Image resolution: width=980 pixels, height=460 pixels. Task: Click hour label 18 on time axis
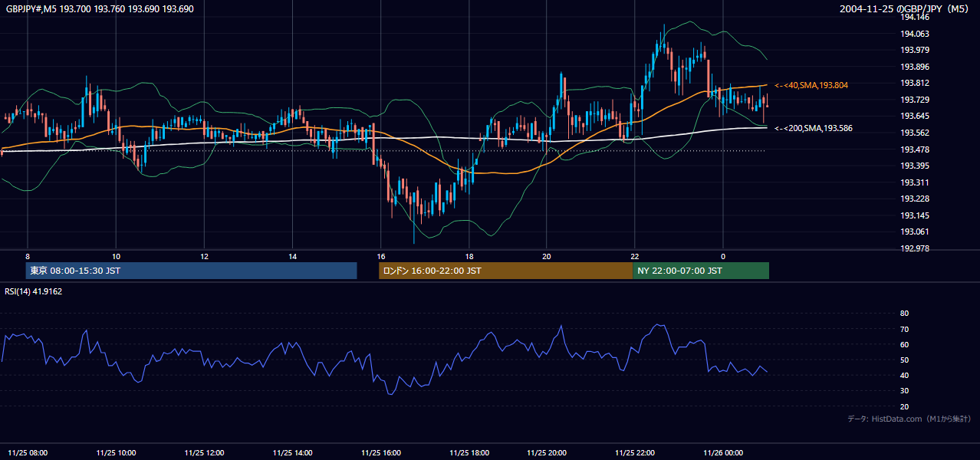coord(469,256)
